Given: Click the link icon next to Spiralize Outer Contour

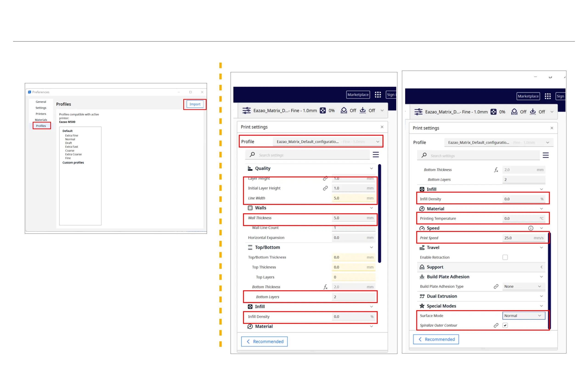Looking at the screenshot, I should [496, 325].
